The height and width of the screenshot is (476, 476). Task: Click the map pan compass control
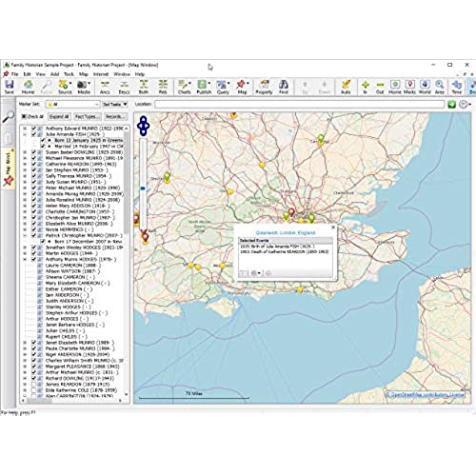pos(143,126)
